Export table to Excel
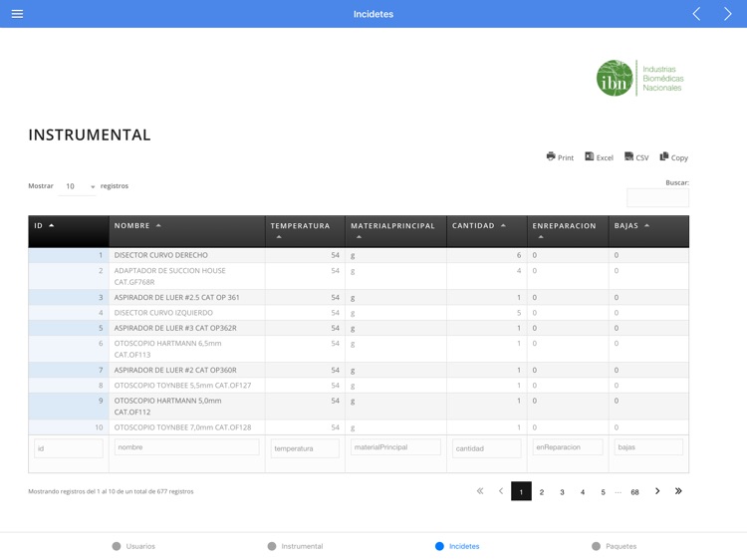This screenshot has height=560, width=747. click(x=599, y=156)
